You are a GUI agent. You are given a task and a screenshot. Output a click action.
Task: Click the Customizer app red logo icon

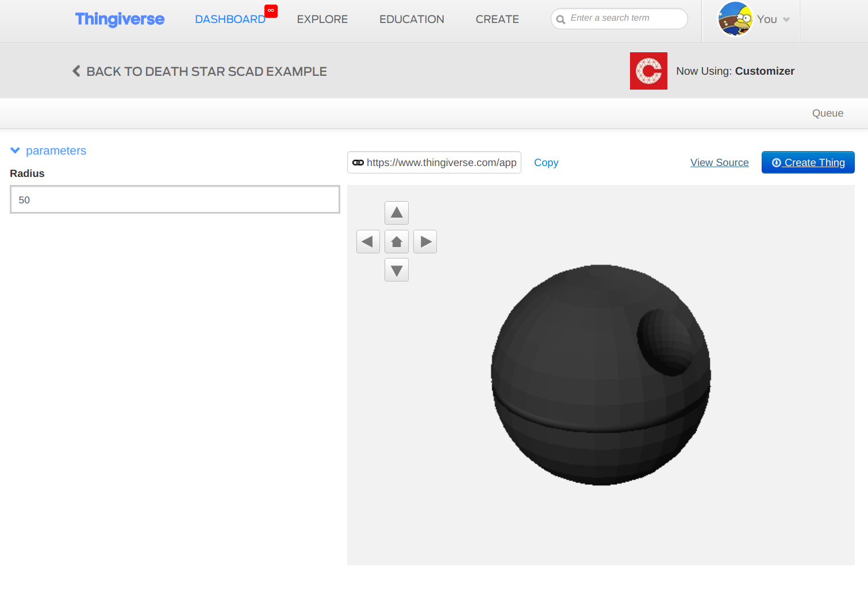648,71
